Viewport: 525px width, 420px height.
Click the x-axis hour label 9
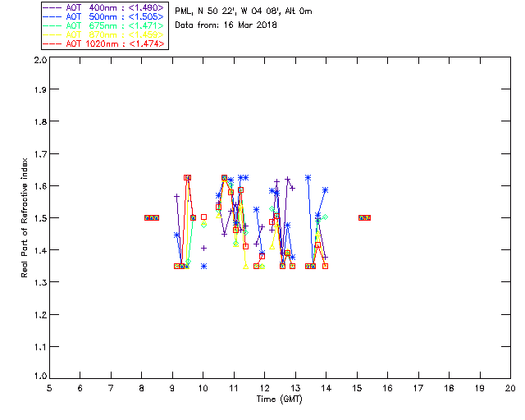point(172,388)
